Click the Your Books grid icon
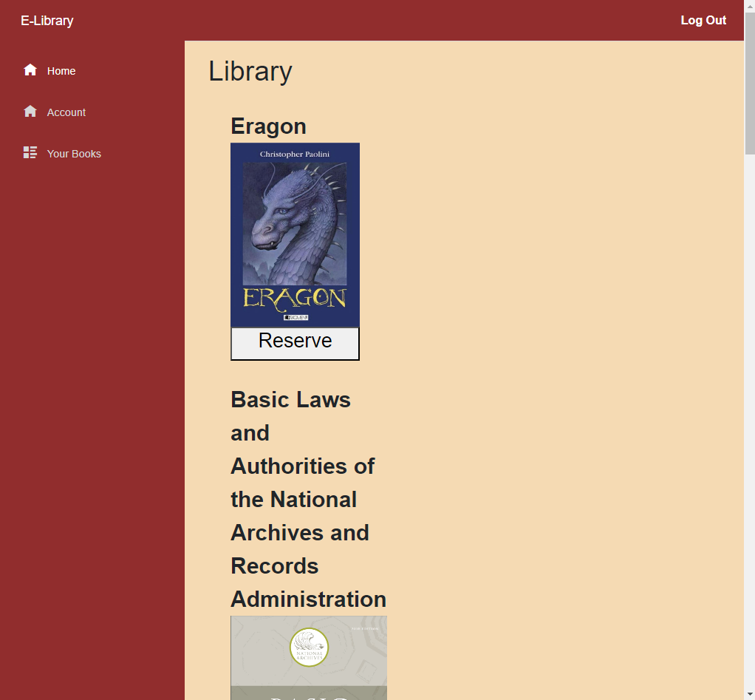The width and height of the screenshot is (755, 700). (x=30, y=153)
